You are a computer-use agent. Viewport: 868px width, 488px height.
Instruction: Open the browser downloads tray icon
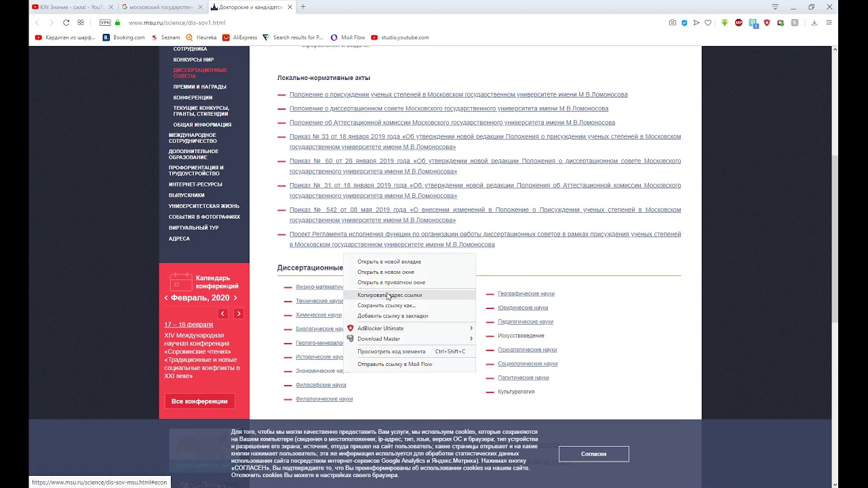tap(814, 22)
